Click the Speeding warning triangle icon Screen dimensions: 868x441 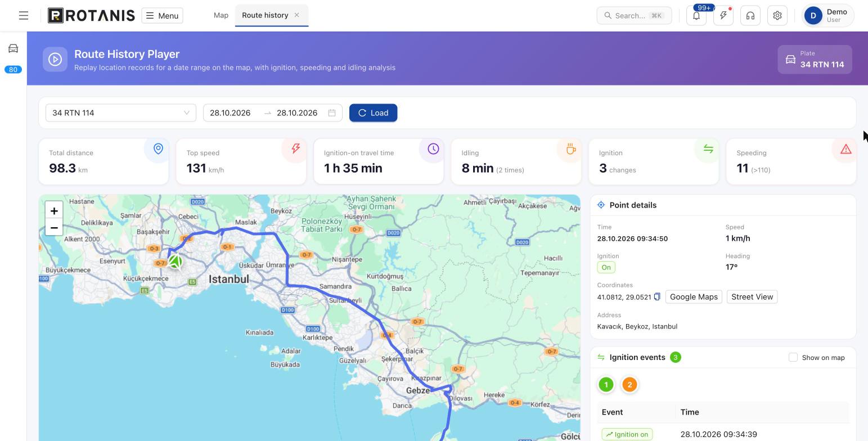coord(845,150)
